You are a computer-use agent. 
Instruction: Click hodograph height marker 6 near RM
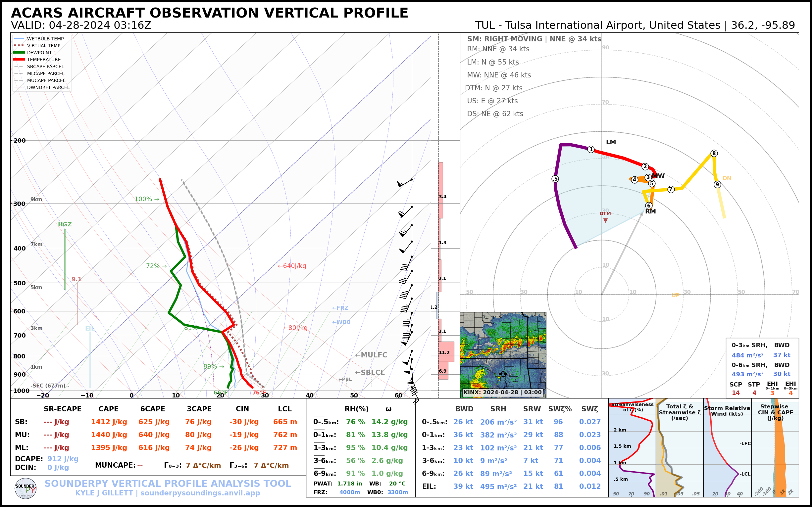pyautogui.click(x=649, y=206)
